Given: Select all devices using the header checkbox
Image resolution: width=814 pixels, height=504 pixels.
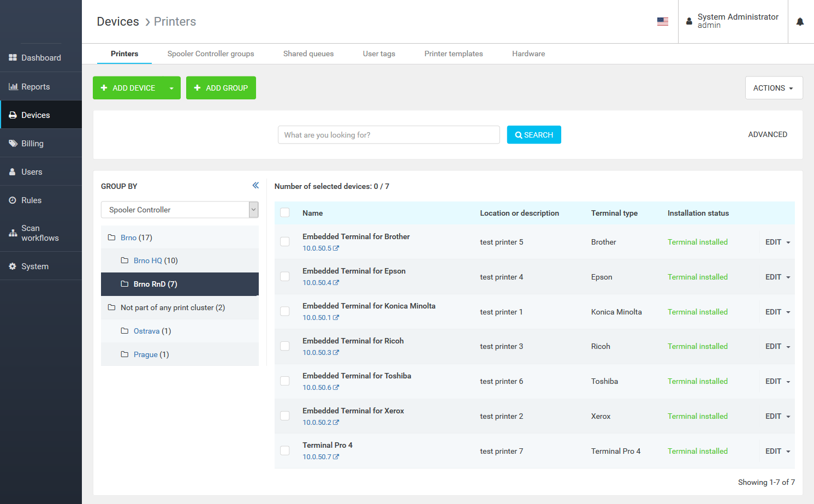Looking at the screenshot, I should (x=284, y=212).
